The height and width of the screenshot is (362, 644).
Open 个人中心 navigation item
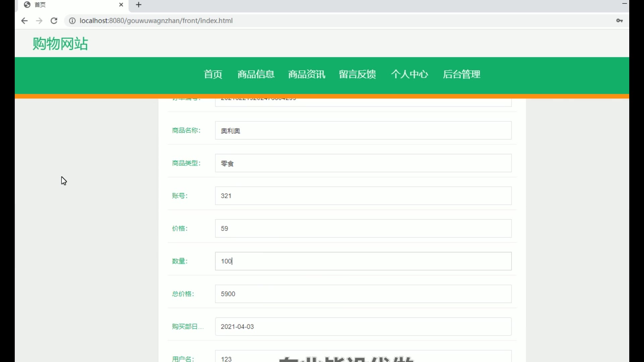click(409, 74)
